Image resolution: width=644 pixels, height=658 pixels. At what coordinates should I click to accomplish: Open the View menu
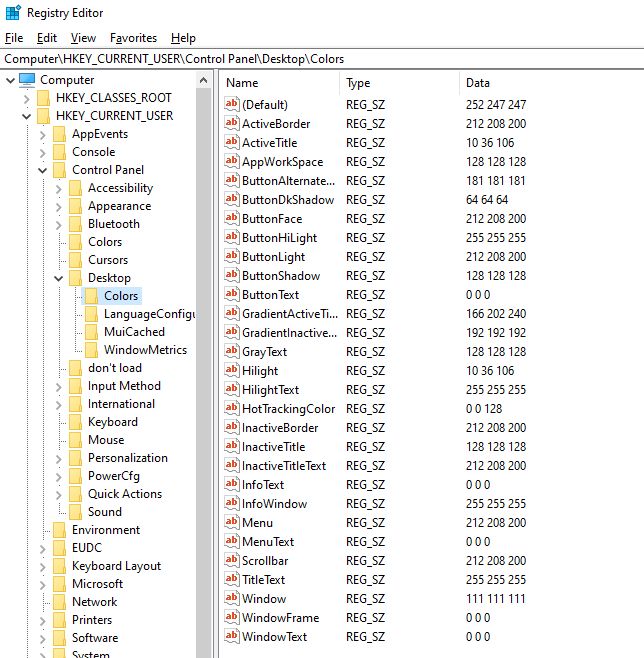(83, 38)
